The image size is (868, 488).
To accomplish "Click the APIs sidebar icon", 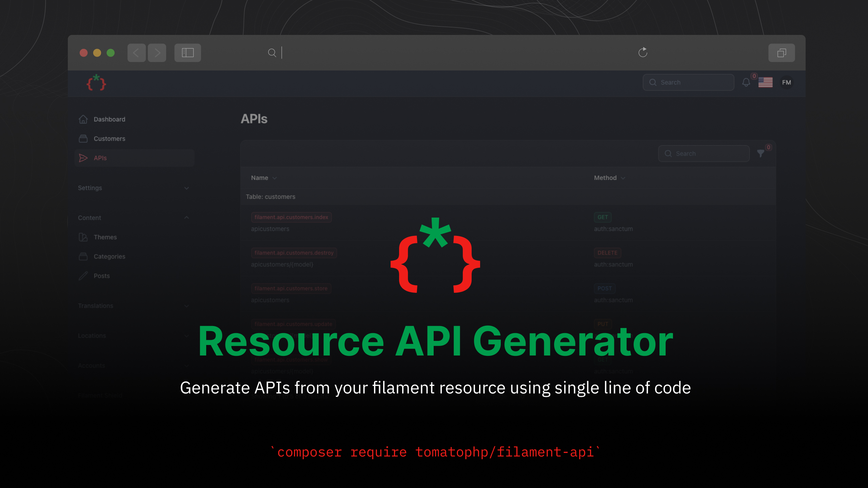I will [83, 158].
